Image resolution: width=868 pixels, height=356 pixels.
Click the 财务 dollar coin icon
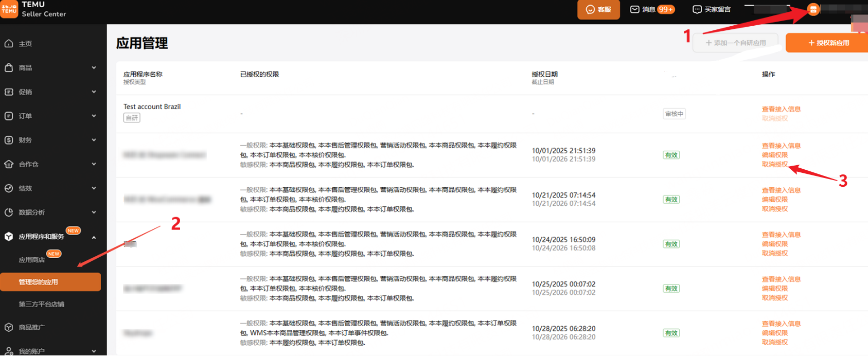[x=9, y=140]
